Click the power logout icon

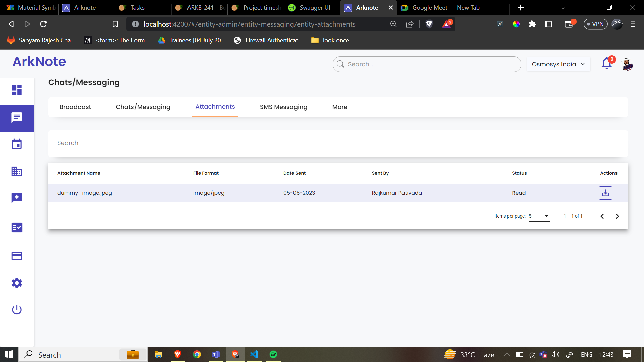[x=17, y=310]
